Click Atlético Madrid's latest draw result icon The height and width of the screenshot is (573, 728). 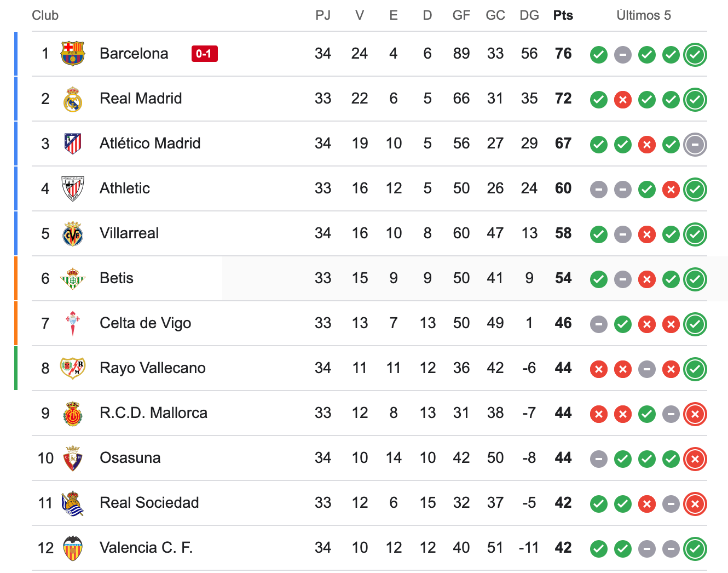[695, 145]
